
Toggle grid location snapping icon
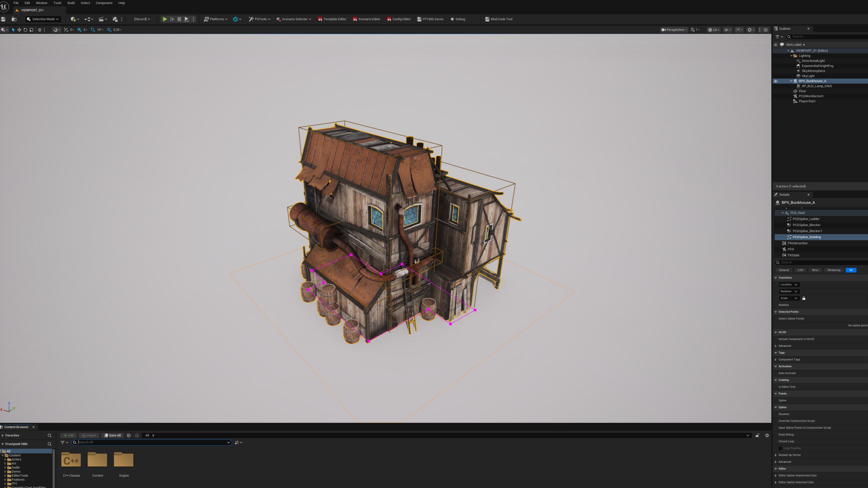tap(80, 30)
